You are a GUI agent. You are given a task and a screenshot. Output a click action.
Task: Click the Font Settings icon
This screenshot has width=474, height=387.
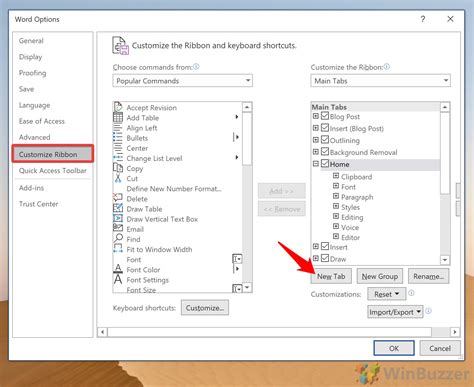coord(118,279)
